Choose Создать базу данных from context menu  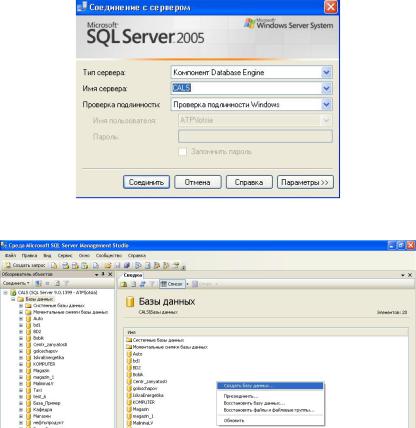tap(270, 386)
